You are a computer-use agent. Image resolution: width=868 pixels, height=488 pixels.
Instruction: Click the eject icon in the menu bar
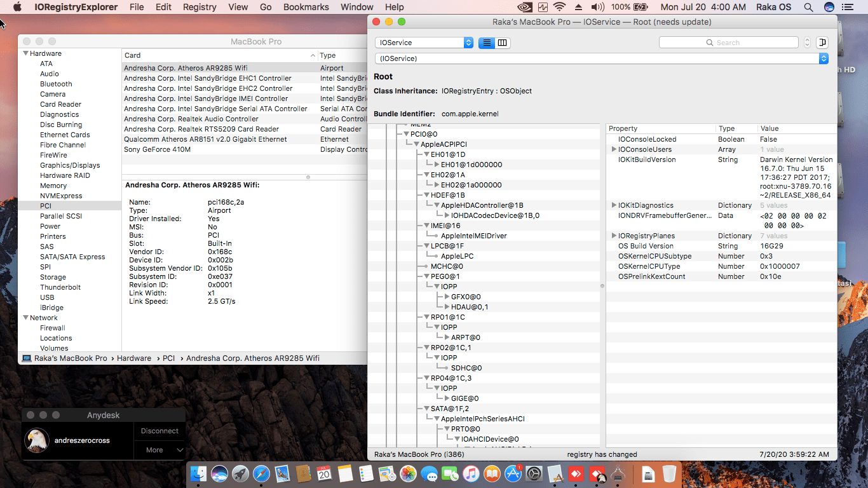[x=578, y=7]
